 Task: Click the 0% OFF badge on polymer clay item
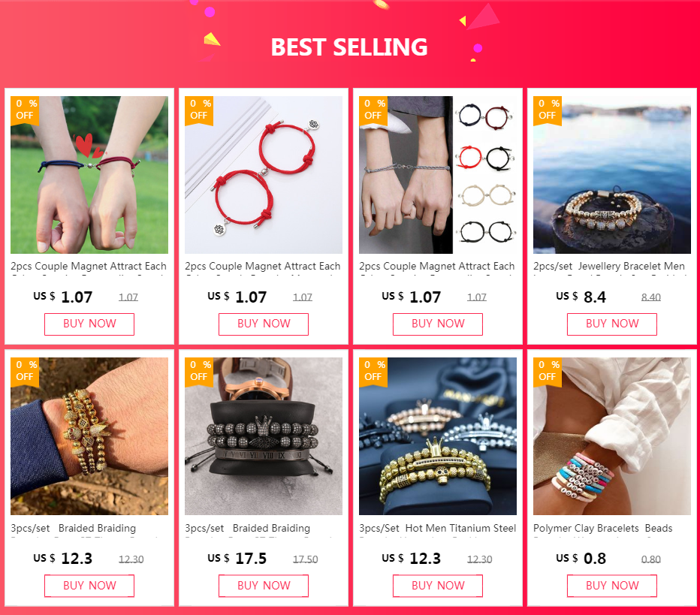pyautogui.click(x=548, y=371)
